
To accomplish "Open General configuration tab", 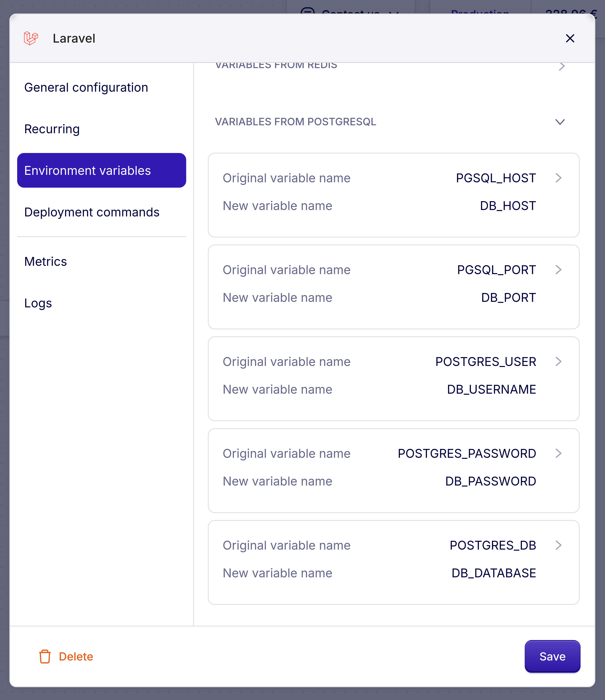I will tap(86, 87).
